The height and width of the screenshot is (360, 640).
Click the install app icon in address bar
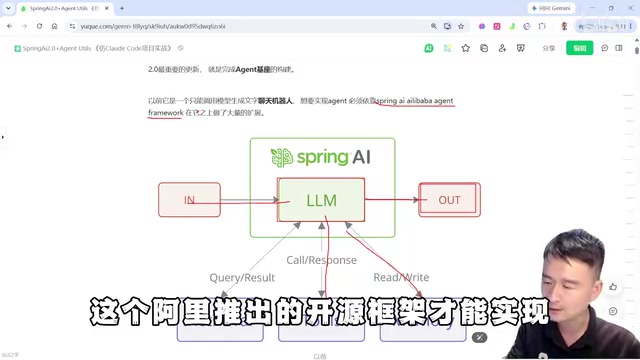[x=447, y=26]
